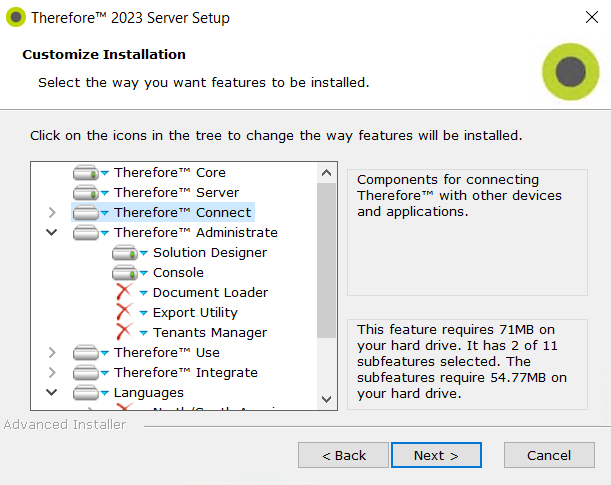
Task: Click the red X beside Document Loader
Action: (124, 292)
